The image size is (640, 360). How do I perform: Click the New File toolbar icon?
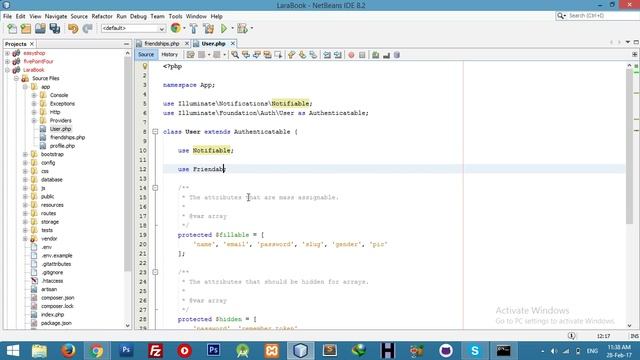tap(12, 29)
